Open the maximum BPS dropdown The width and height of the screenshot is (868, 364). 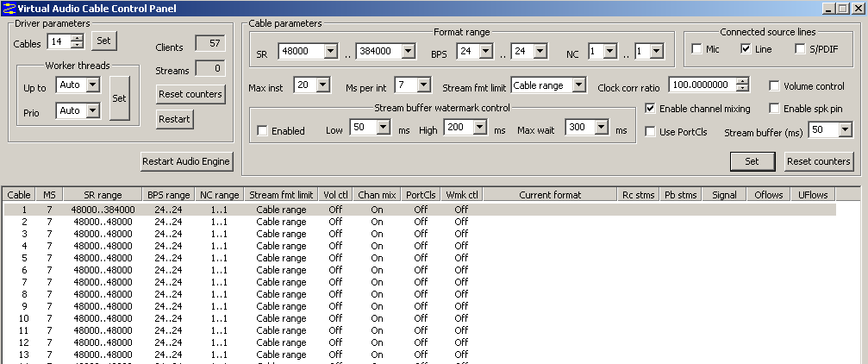click(x=540, y=52)
